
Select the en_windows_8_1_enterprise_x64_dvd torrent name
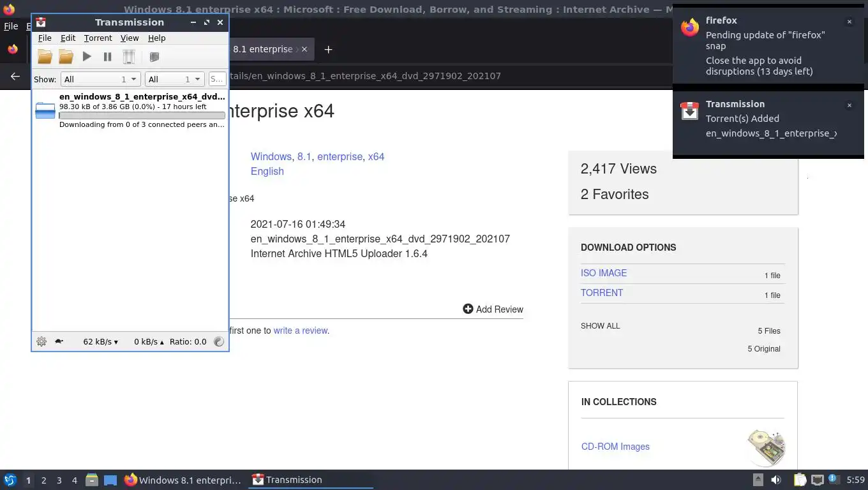coord(142,97)
